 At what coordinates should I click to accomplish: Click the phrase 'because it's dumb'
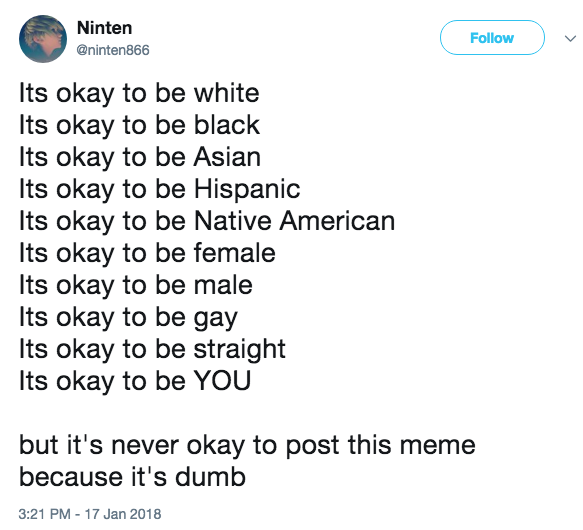pos(132,477)
